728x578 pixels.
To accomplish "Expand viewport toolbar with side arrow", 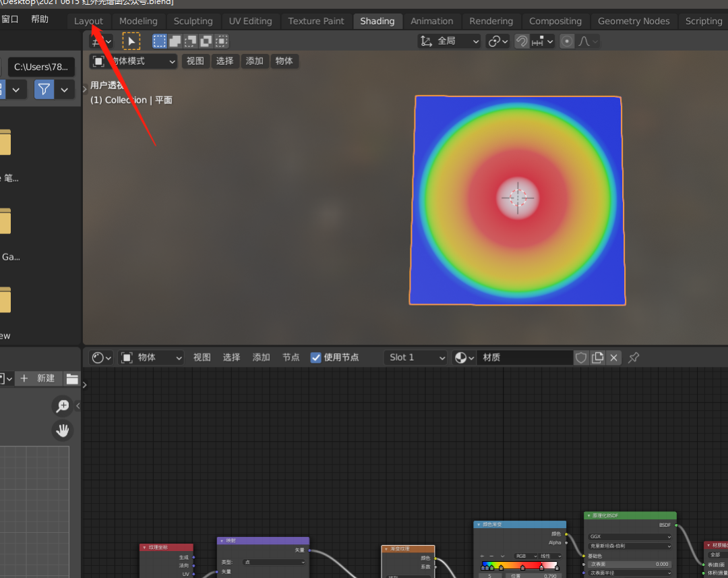I will pos(84,89).
